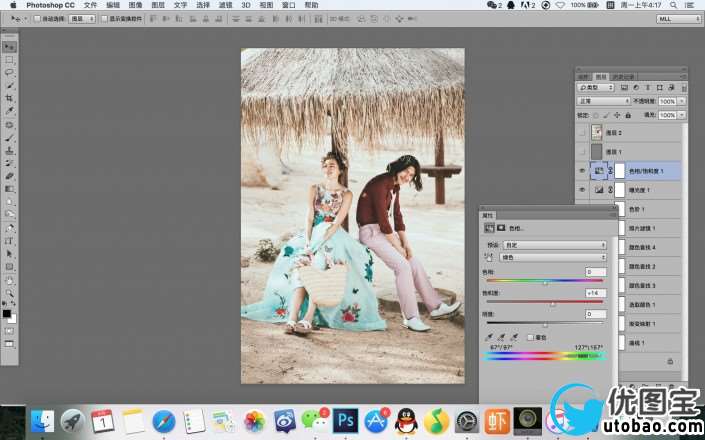Viewport: 705px width, 440px height.
Task: Select the Pen tool
Action: (x=9, y=228)
